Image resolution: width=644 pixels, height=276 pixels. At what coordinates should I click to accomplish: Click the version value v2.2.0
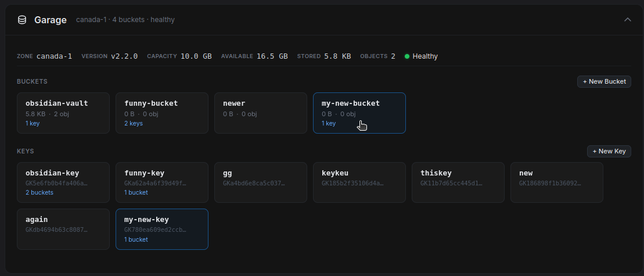(124, 56)
